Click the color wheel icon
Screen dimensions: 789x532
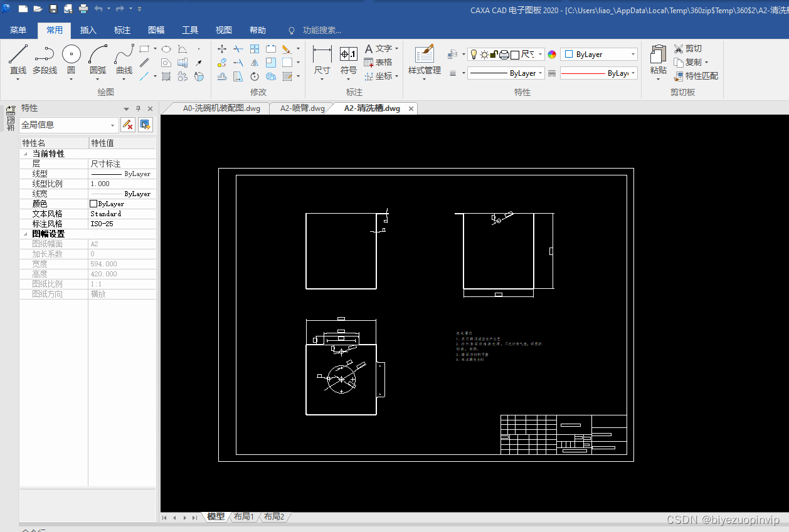[552, 55]
